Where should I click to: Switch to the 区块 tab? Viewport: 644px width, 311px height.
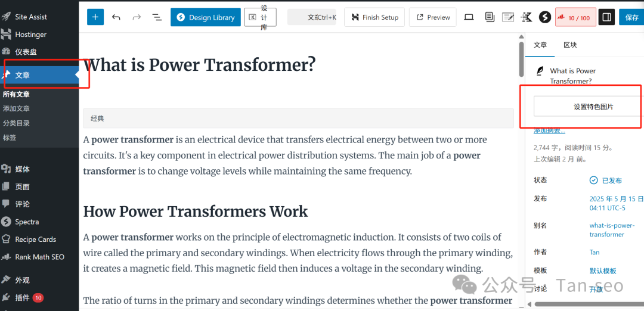570,45
